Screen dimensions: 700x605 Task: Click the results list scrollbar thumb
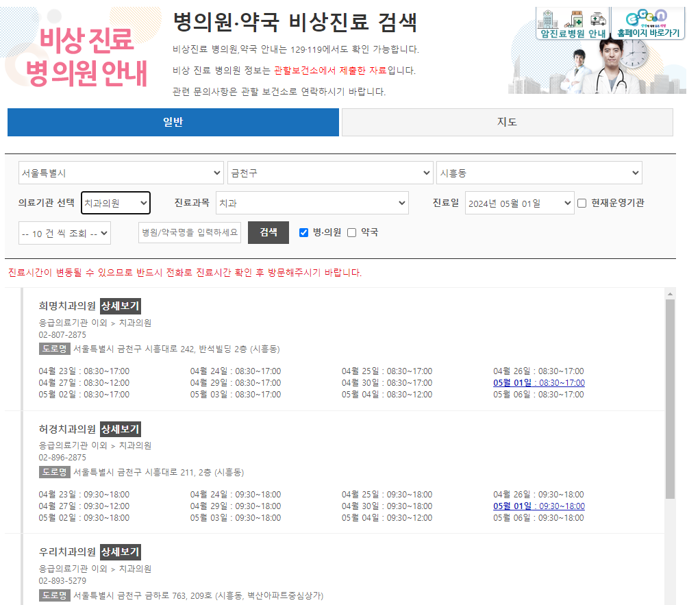tap(670, 399)
